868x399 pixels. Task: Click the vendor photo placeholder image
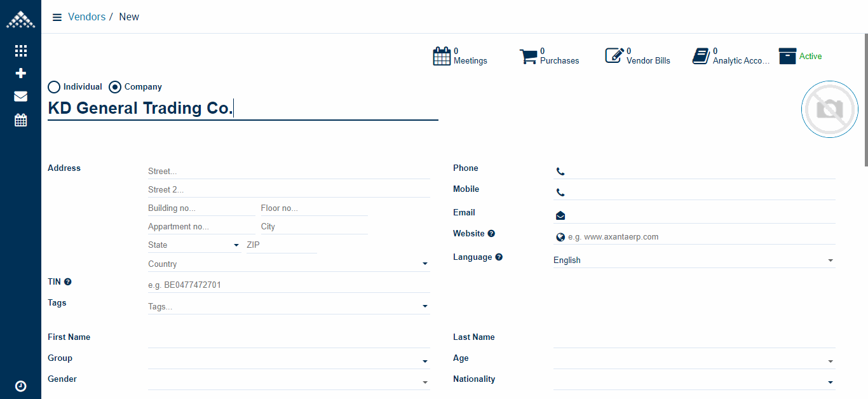pyautogui.click(x=830, y=109)
